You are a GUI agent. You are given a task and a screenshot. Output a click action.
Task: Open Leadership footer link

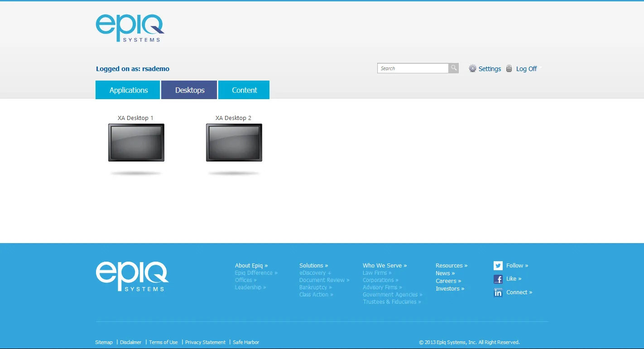[250, 287]
